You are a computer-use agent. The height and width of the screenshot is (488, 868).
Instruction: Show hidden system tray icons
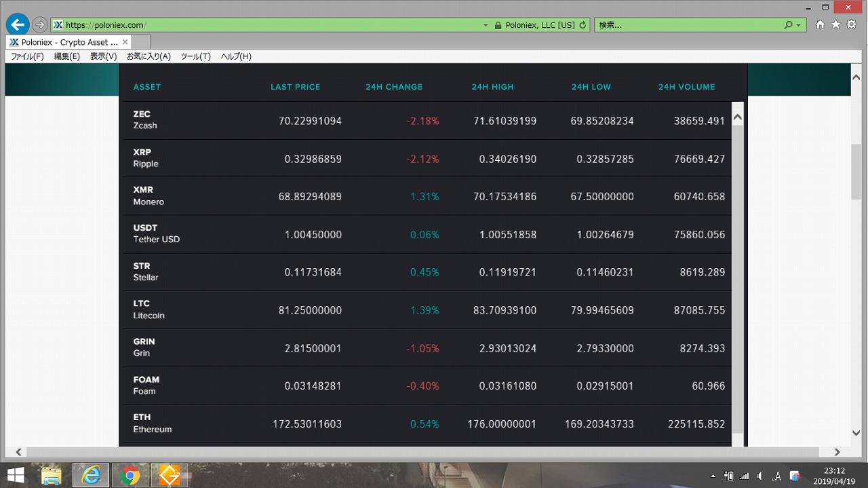coord(712,476)
